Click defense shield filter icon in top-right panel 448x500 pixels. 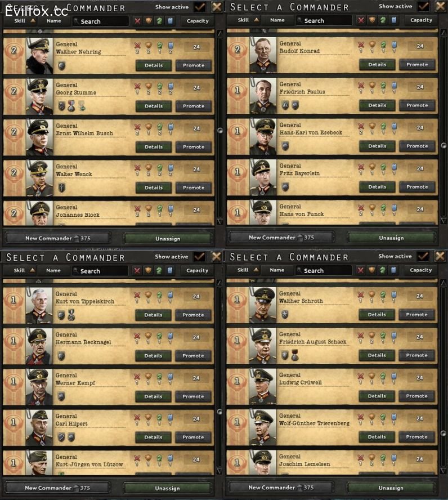pyautogui.click(x=372, y=20)
